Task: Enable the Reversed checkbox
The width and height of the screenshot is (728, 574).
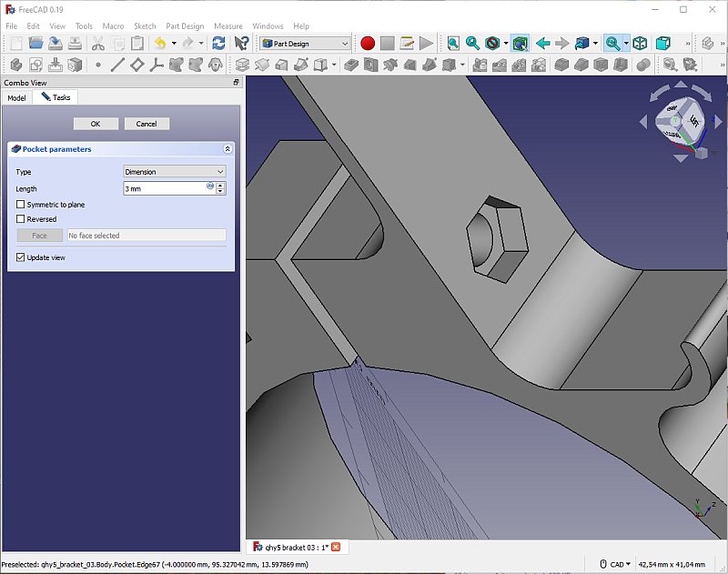Action: [x=20, y=219]
